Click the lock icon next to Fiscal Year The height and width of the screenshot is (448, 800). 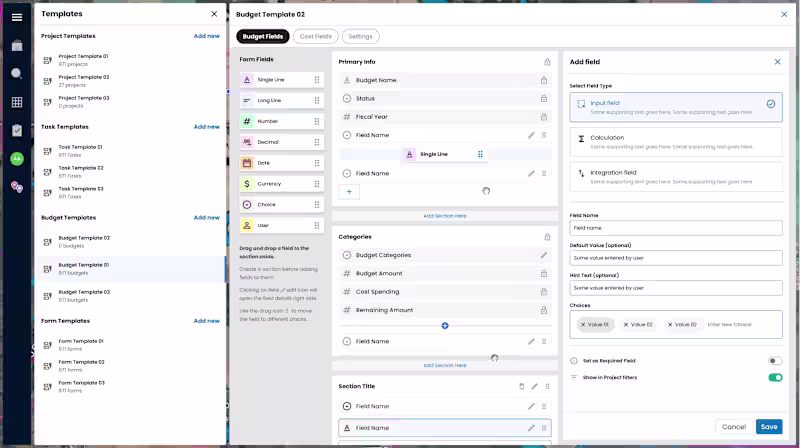tap(544, 117)
